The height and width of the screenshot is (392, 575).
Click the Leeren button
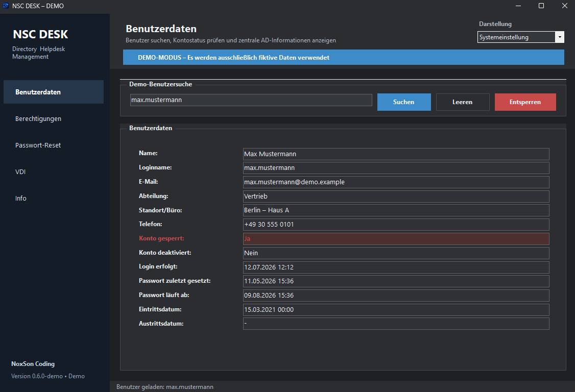463,102
